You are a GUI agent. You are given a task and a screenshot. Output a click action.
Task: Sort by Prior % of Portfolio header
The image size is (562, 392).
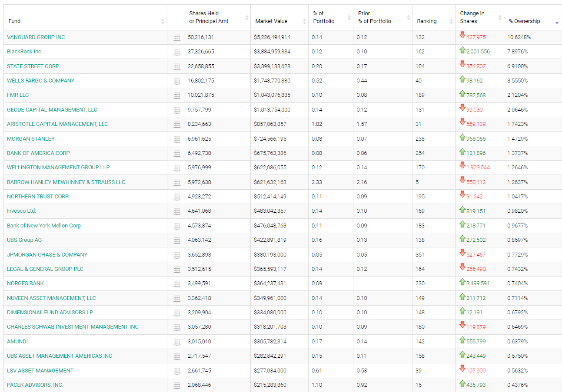(x=382, y=17)
